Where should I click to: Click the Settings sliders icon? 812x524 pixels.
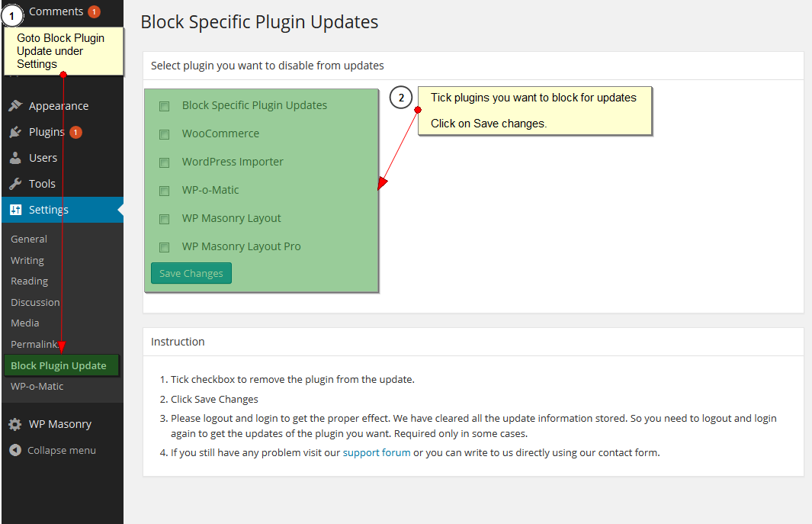coord(15,210)
